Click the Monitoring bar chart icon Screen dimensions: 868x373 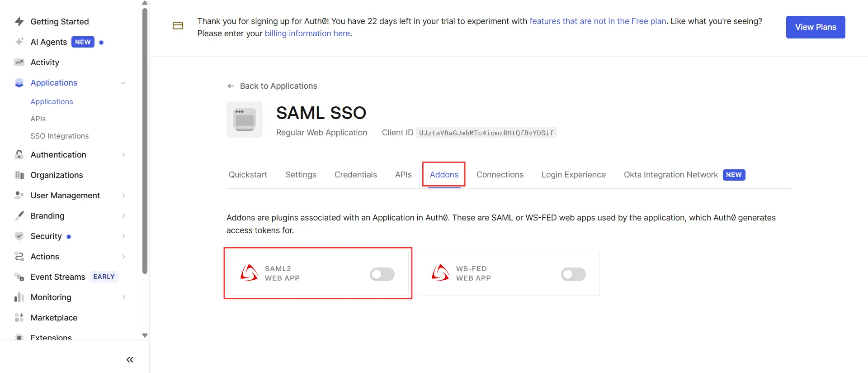19,297
